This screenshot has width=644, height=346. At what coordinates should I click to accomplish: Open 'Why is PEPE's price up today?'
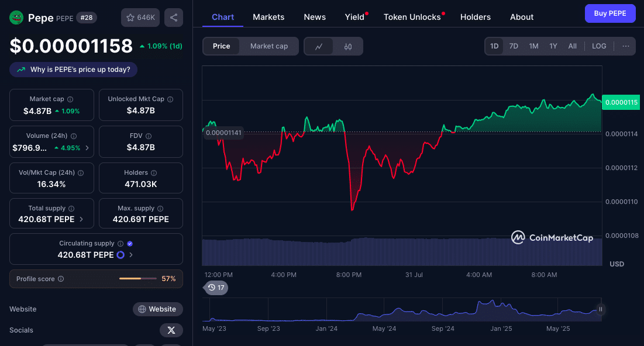(x=74, y=70)
